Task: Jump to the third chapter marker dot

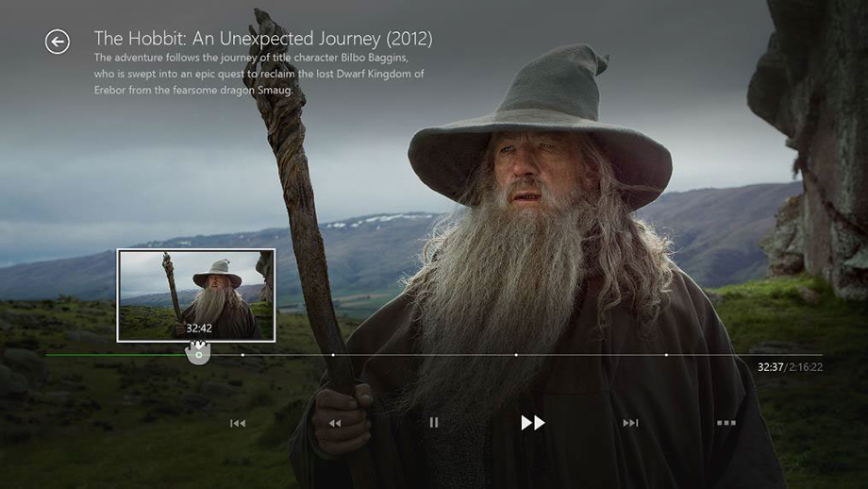Action: (516, 355)
